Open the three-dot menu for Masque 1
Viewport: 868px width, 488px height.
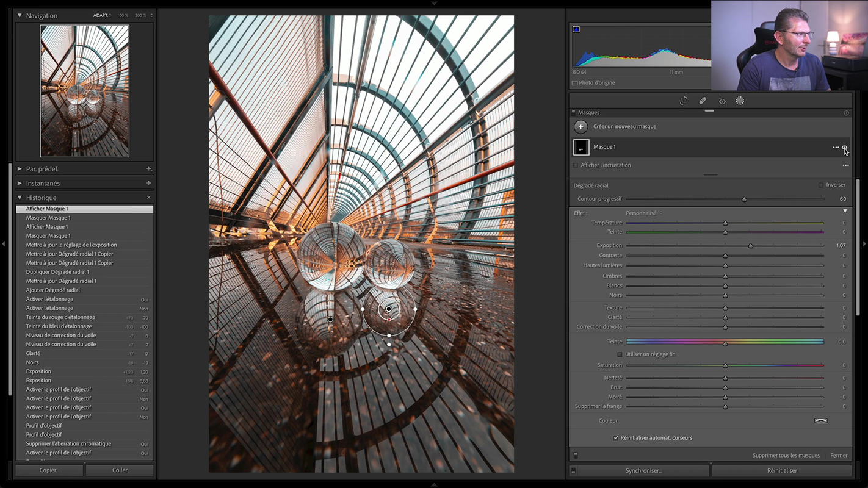[836, 147]
